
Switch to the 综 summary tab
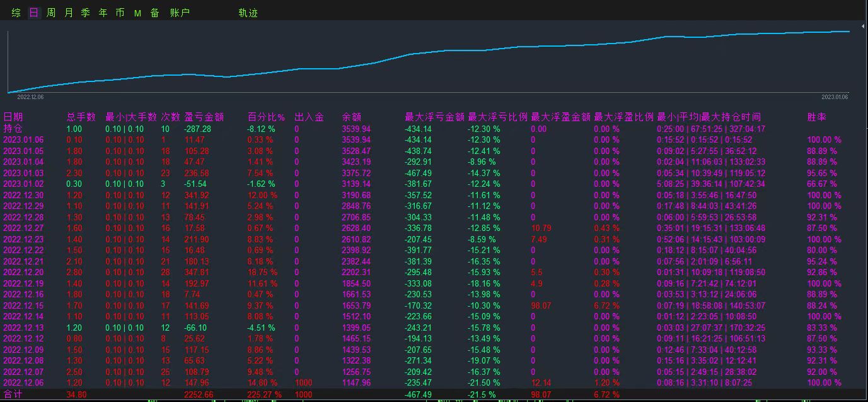pos(16,13)
